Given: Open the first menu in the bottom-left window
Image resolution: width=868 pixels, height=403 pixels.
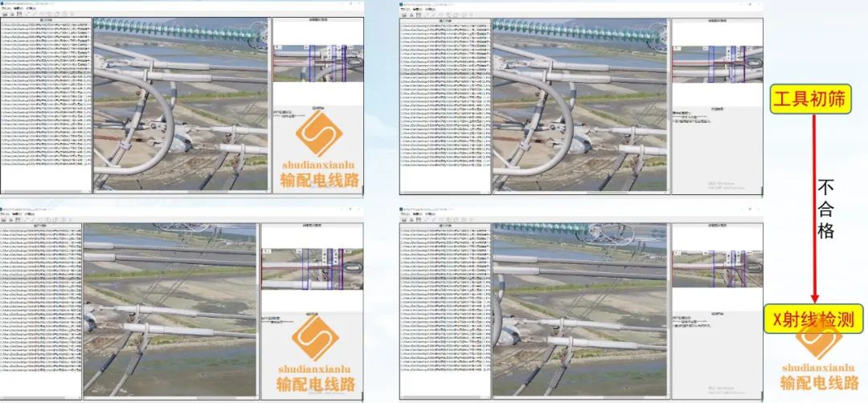Looking at the screenshot, I should click(x=5, y=214).
